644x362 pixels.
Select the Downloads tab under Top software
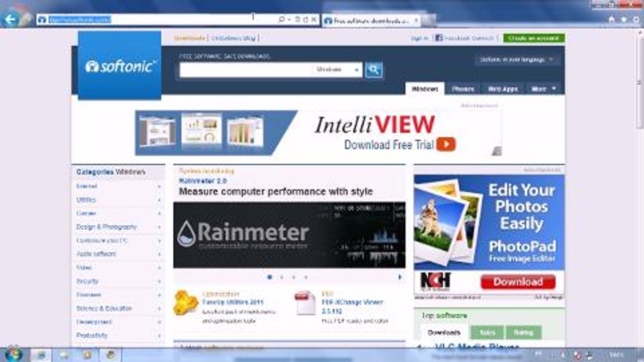point(444,332)
